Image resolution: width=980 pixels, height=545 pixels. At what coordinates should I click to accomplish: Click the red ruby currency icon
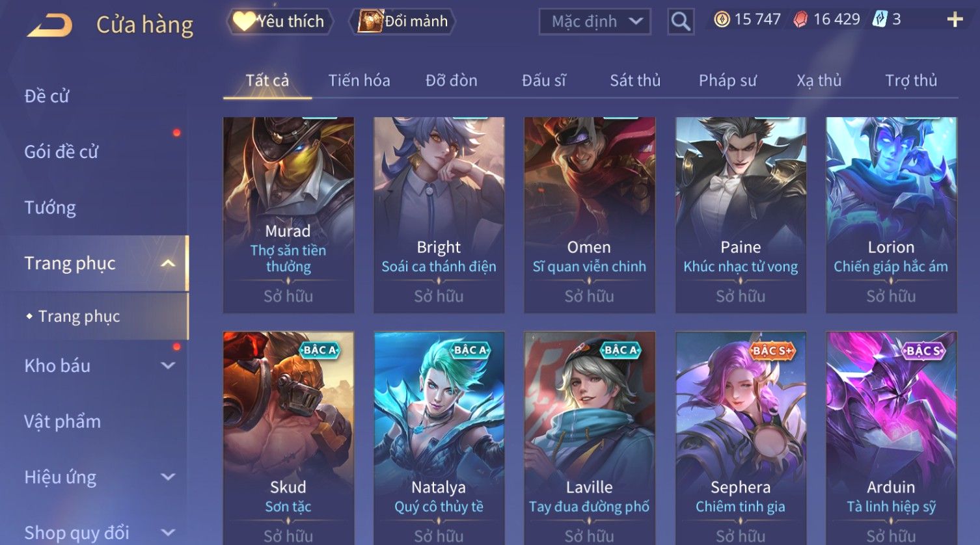pos(800,20)
